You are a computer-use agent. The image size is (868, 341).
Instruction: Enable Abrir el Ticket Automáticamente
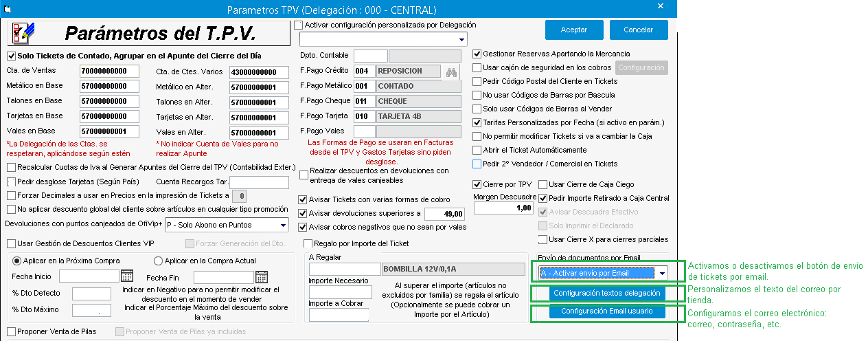pyautogui.click(x=477, y=150)
